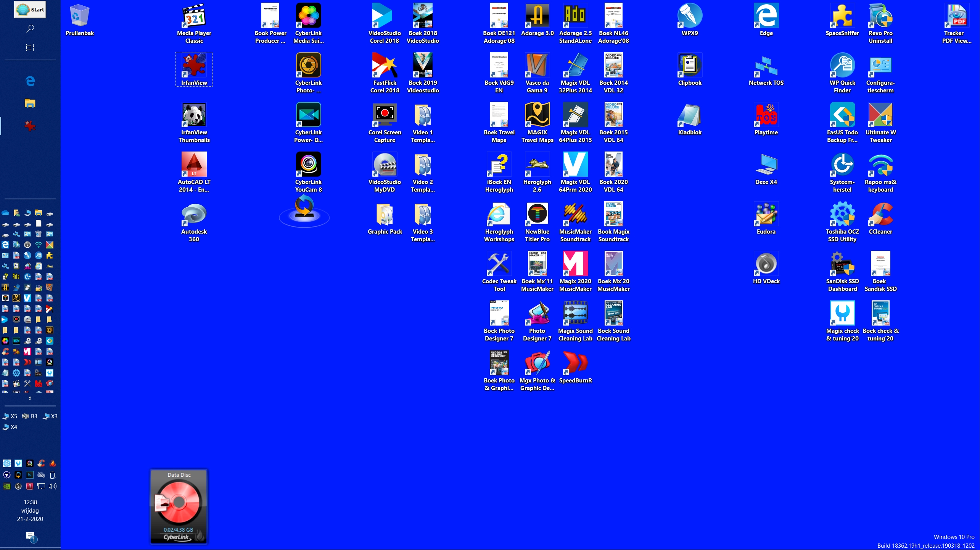Viewport: 980px width, 550px height.
Task: Open EasUS Todo Backup shortcut
Action: 842,123
